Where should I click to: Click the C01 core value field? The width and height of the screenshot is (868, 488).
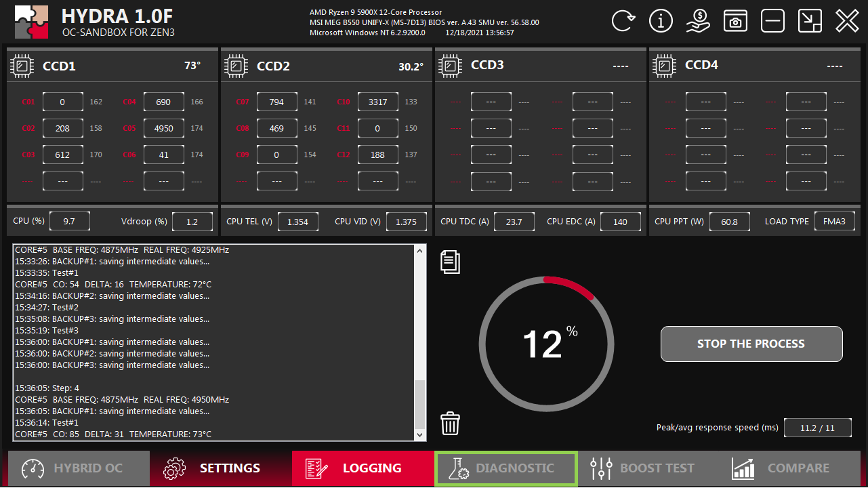(x=62, y=102)
